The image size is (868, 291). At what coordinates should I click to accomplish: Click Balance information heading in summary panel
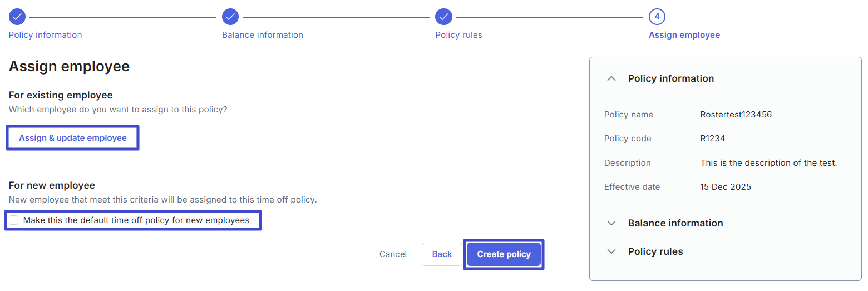[x=675, y=223]
